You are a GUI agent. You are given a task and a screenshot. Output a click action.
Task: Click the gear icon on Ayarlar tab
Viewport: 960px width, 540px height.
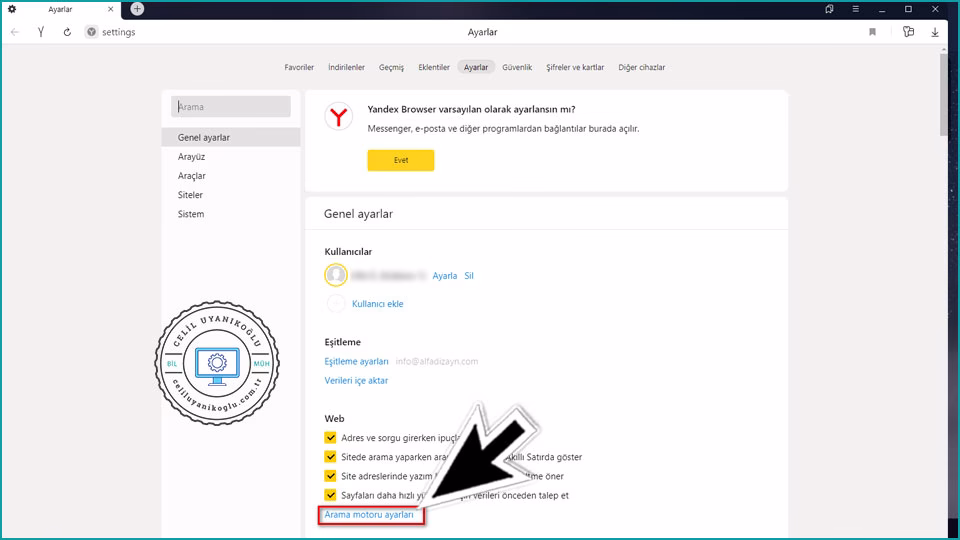12,9
